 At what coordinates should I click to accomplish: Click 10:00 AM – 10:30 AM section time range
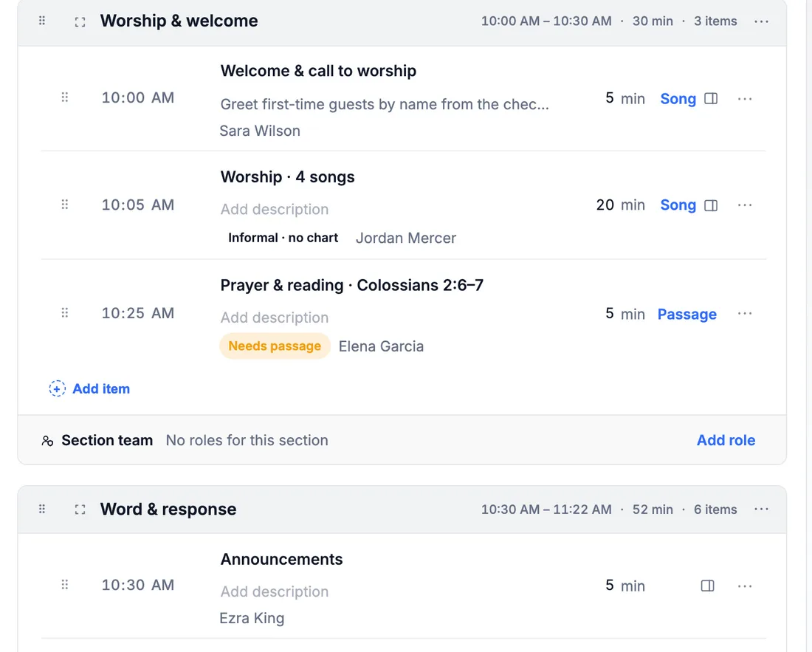(546, 21)
